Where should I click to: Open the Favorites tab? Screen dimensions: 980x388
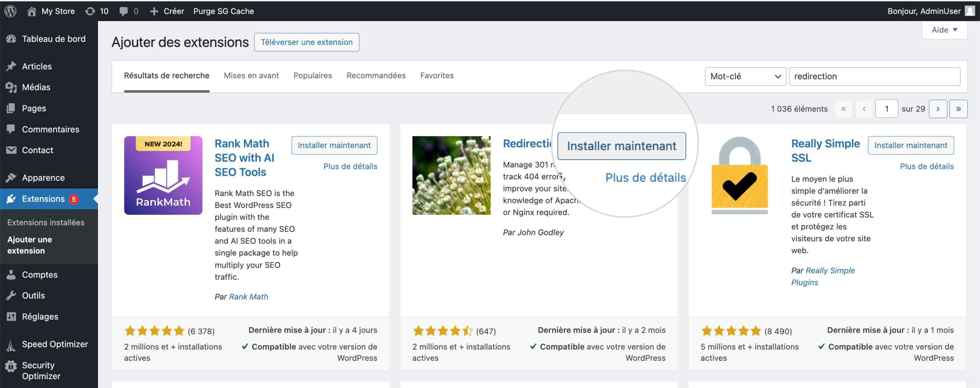point(437,76)
